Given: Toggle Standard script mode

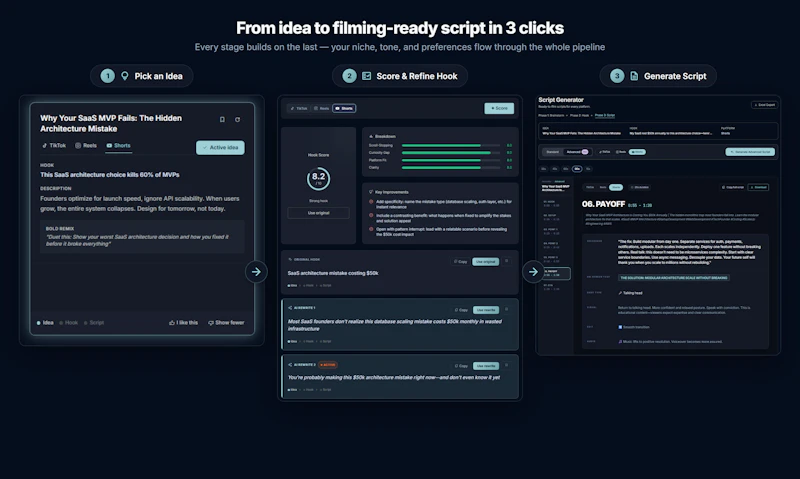Looking at the screenshot, I should tap(553, 152).
